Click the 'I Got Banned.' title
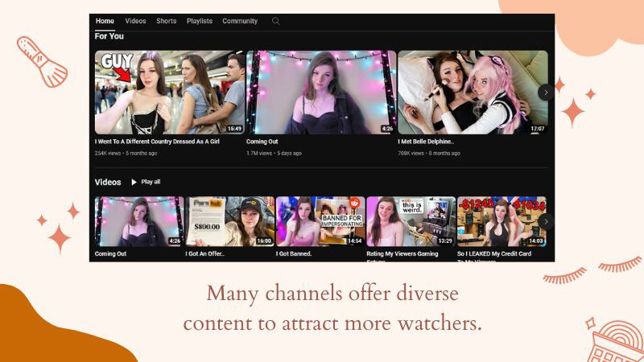The image size is (644, 362). (294, 254)
